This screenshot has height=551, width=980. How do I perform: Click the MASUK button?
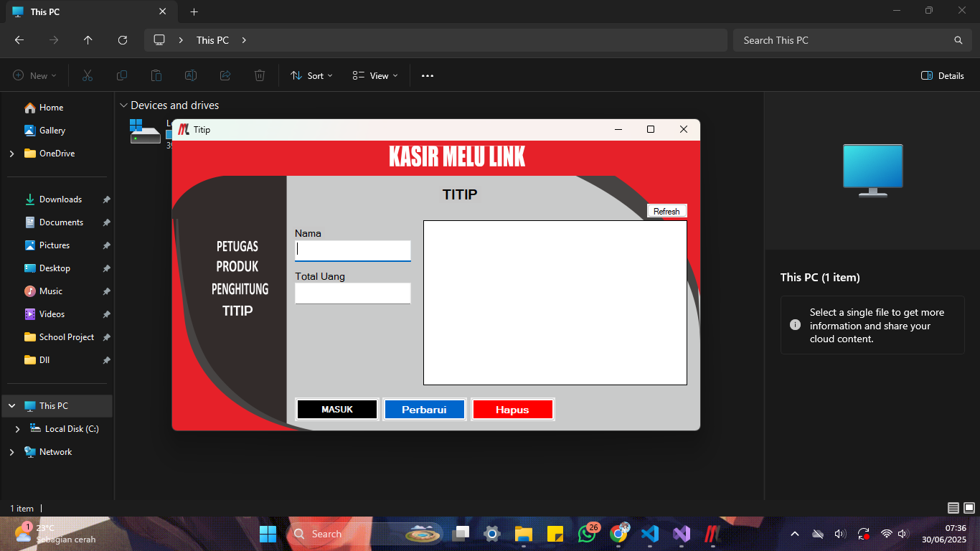336,410
